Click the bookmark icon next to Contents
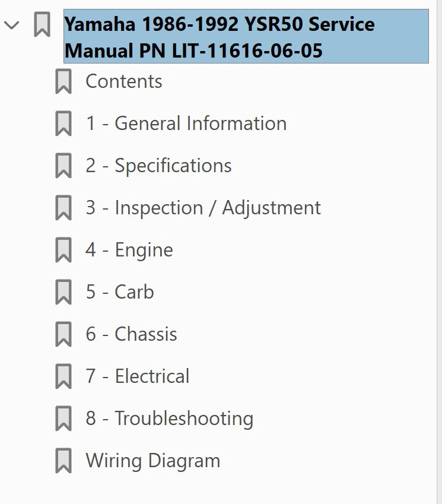The height and width of the screenshot is (504, 442). point(63,81)
